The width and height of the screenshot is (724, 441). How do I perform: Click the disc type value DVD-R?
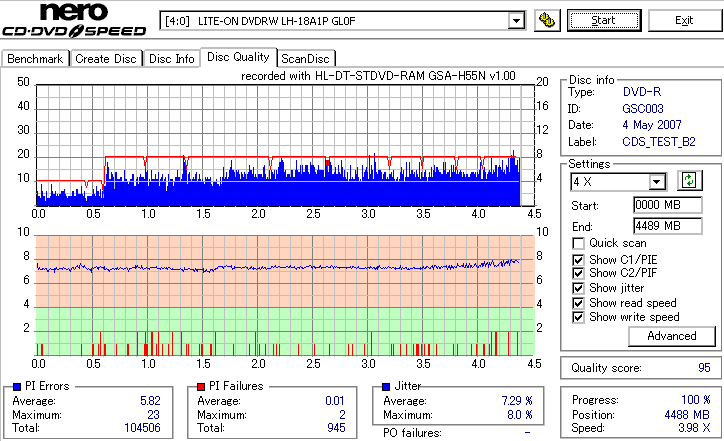[642, 92]
